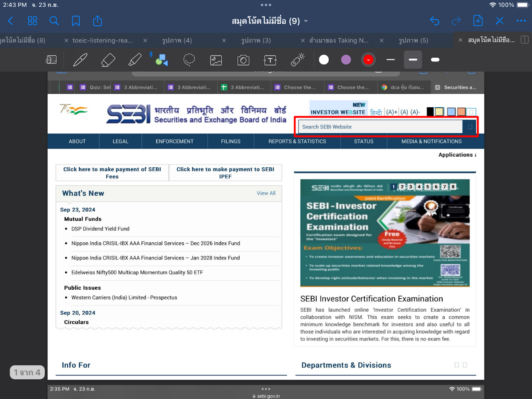Open the Image insert tool
This screenshot has width=532, height=399.
tap(216, 60)
